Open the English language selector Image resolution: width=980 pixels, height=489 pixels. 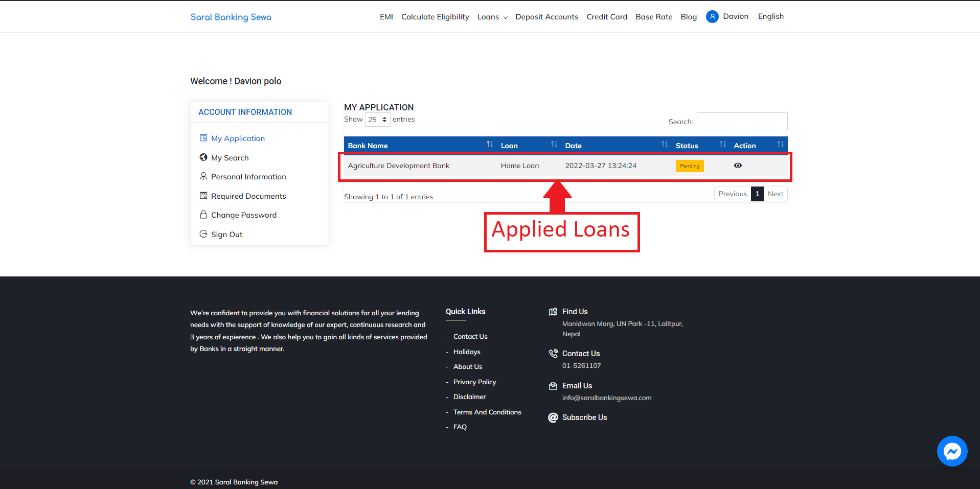click(770, 16)
